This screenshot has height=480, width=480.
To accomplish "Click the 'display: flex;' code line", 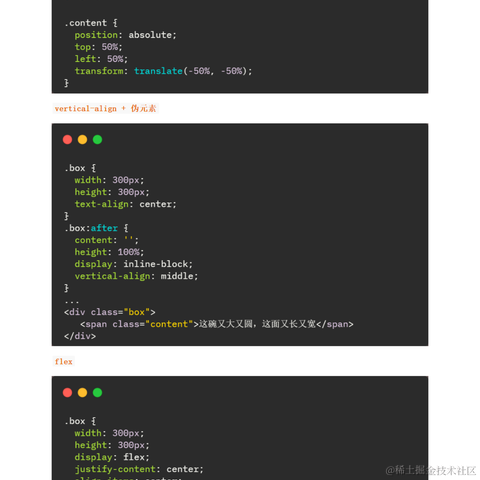I will coord(112,457).
